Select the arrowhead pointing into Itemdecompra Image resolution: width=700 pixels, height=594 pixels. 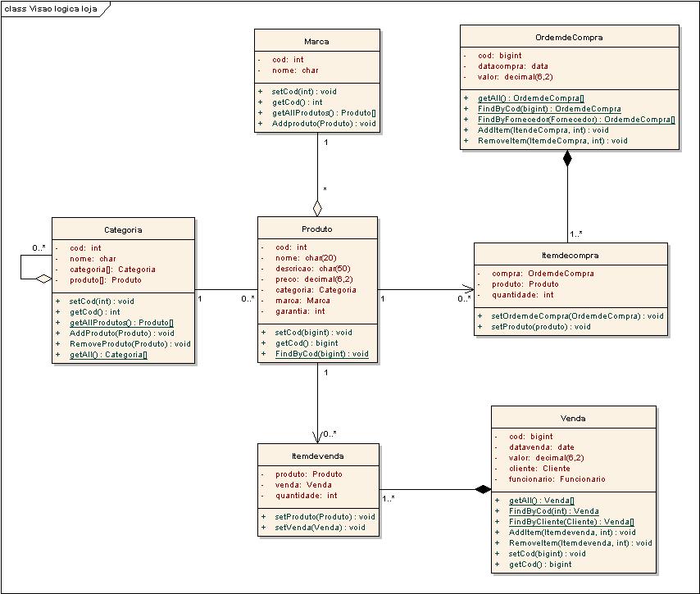(x=468, y=289)
